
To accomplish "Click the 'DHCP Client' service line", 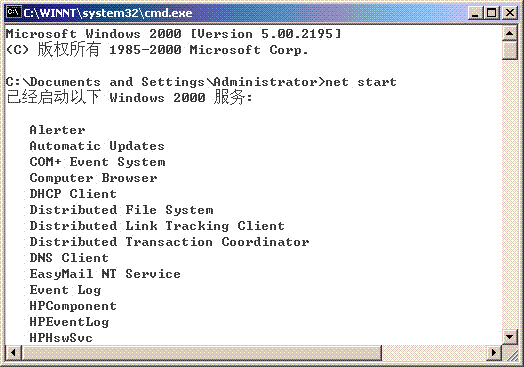I will pyautogui.click(x=73, y=194).
